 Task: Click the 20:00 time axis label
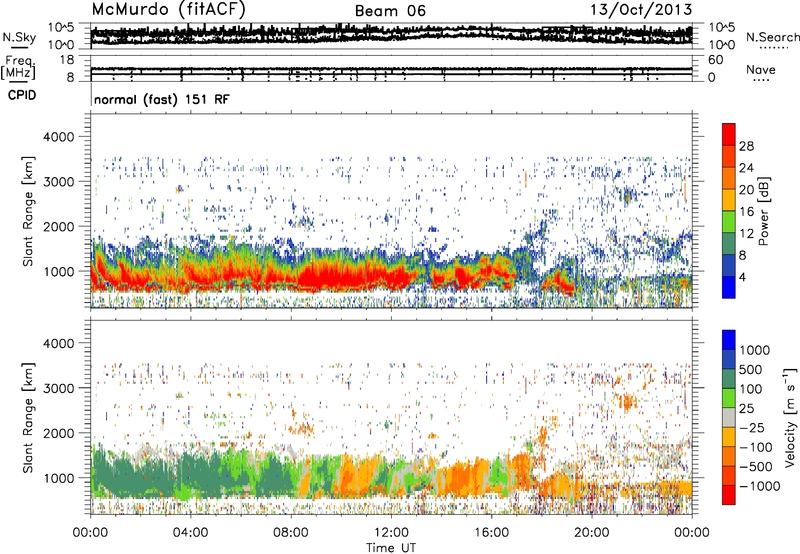point(592,533)
